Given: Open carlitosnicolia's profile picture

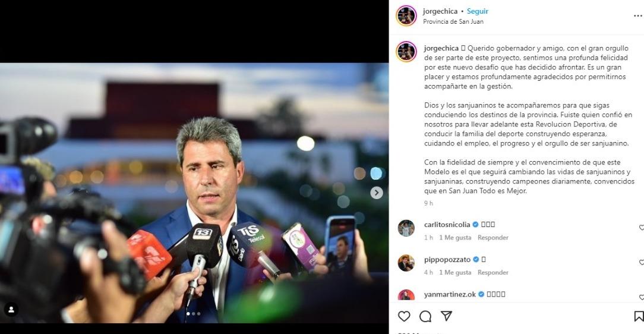Looking at the screenshot, I should pos(406,228).
